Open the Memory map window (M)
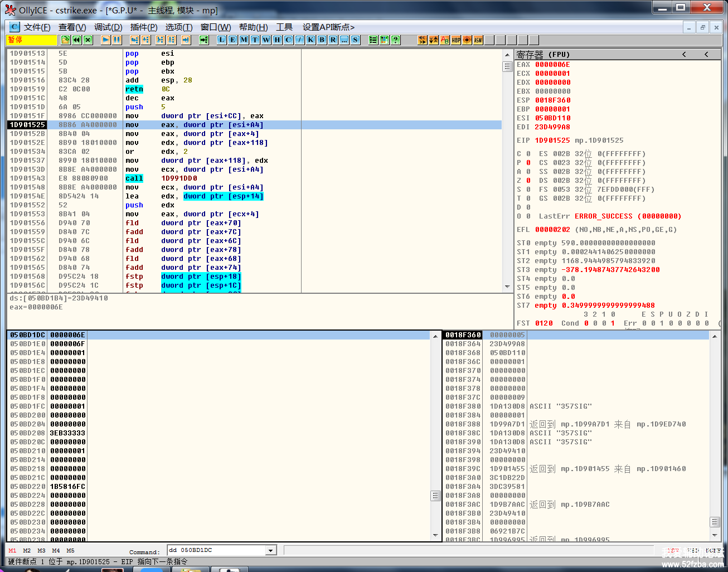This screenshot has width=728, height=572. pyautogui.click(x=244, y=40)
